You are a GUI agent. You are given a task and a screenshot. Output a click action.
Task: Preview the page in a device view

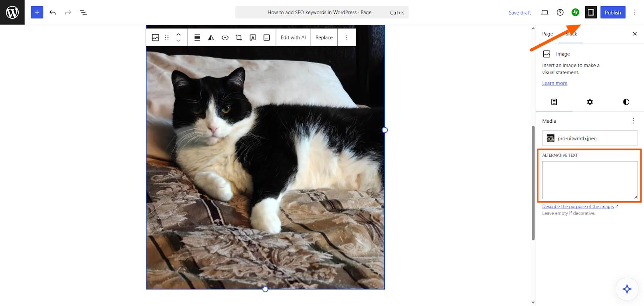[x=545, y=12]
